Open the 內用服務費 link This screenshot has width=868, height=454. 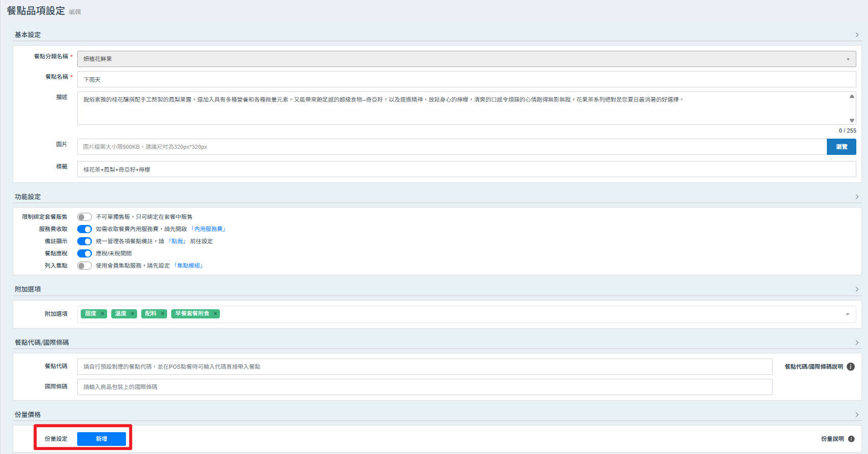pyautogui.click(x=208, y=229)
